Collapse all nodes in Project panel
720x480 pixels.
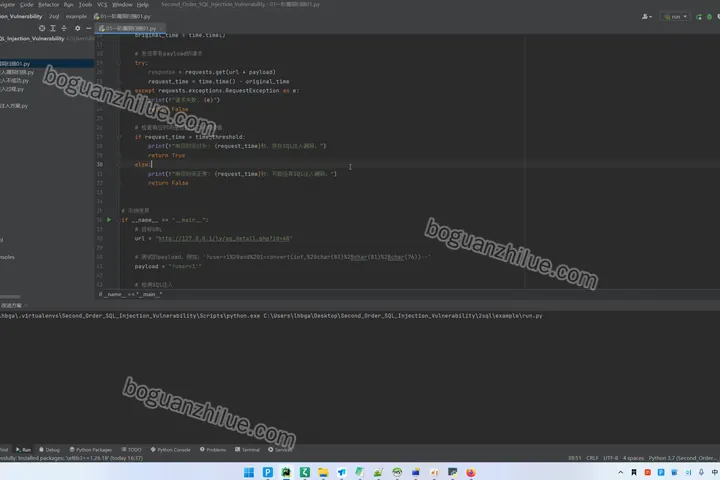(64, 28)
